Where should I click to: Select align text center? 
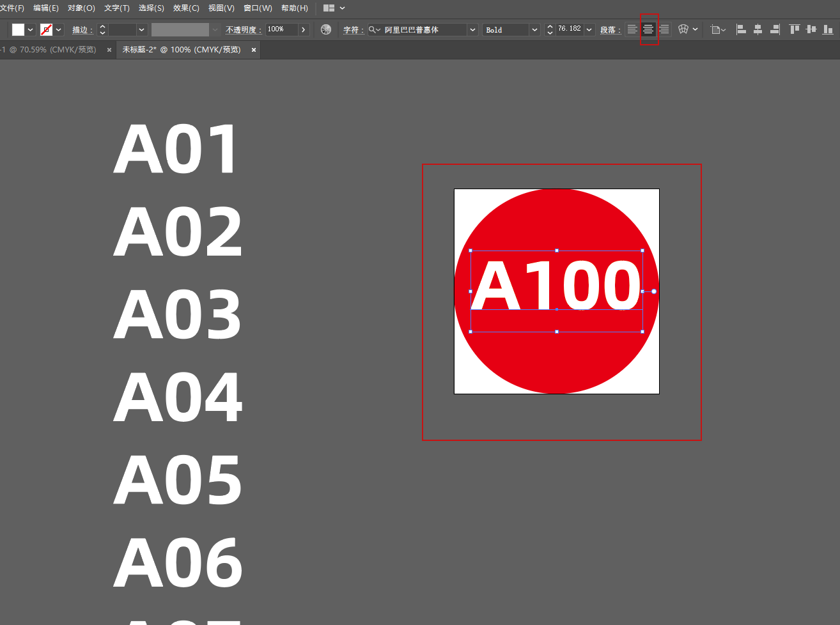point(648,29)
